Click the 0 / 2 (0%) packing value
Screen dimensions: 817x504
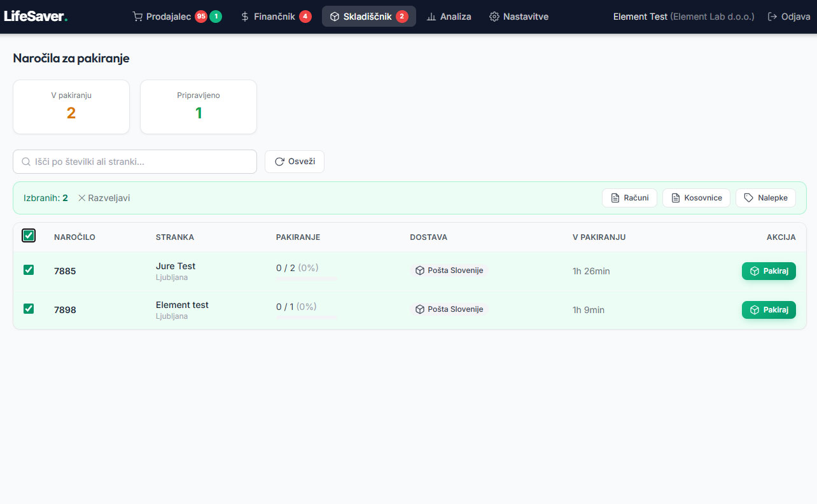297,268
